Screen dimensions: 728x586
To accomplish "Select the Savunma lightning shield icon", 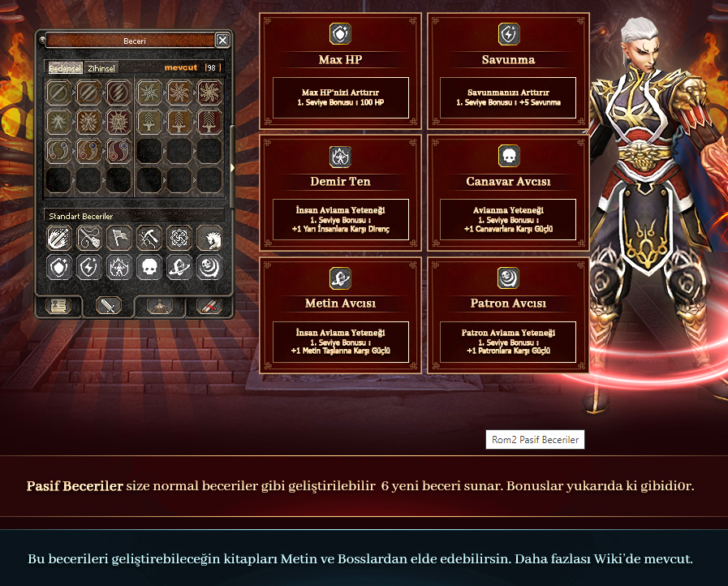I will pos(508,34).
